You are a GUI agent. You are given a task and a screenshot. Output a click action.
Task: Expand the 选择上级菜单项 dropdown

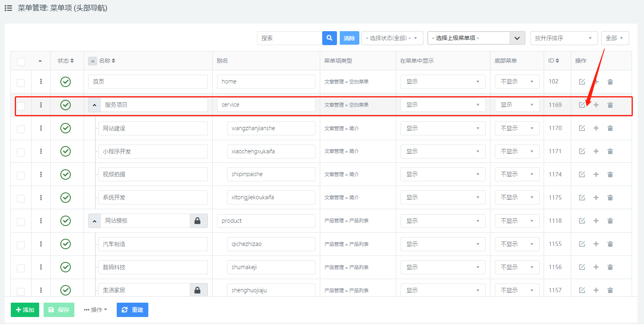(x=476, y=38)
